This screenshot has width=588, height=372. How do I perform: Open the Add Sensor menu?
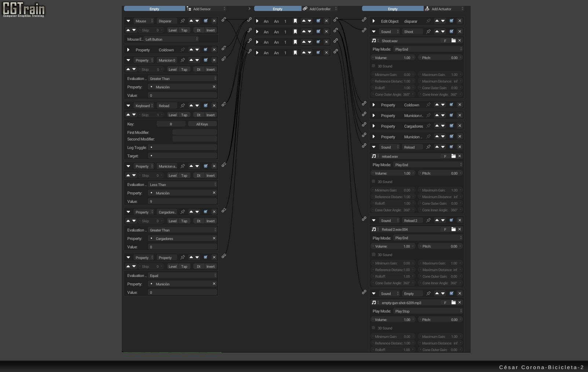pyautogui.click(x=206, y=9)
